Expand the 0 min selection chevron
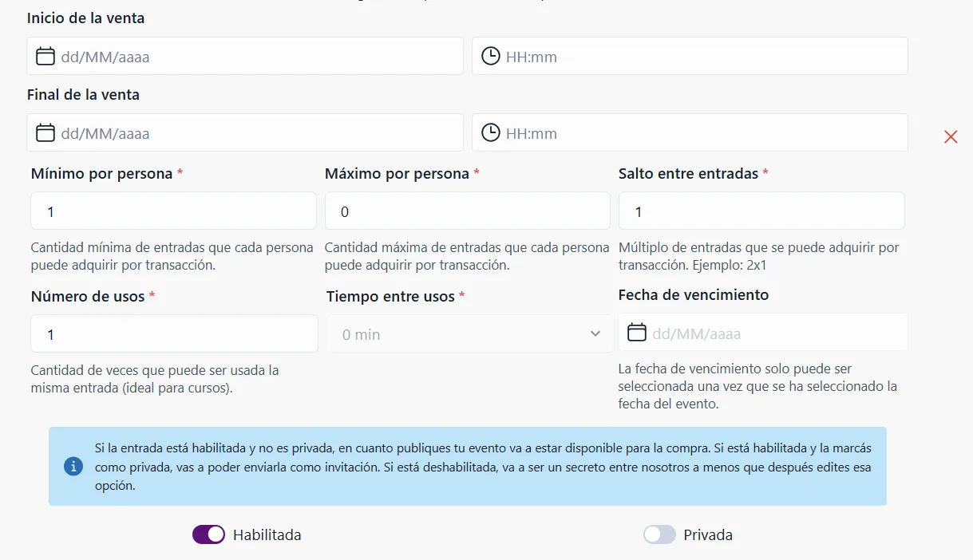 [596, 333]
